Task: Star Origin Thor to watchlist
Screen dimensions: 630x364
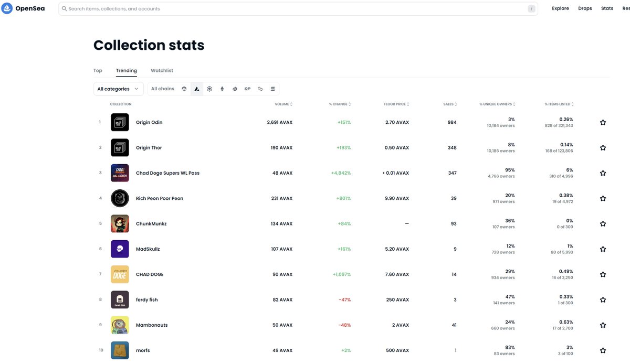Action: click(603, 147)
